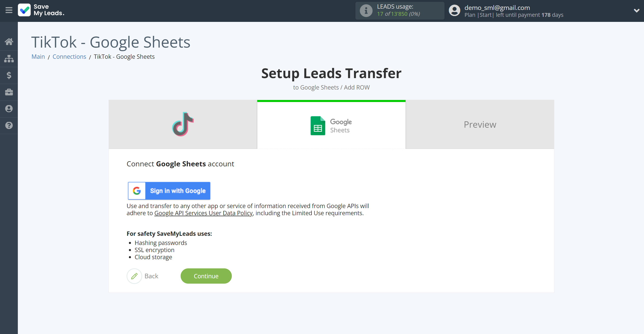Click the Connections breadcrumb link
Image resolution: width=644 pixels, height=334 pixels.
tap(70, 56)
